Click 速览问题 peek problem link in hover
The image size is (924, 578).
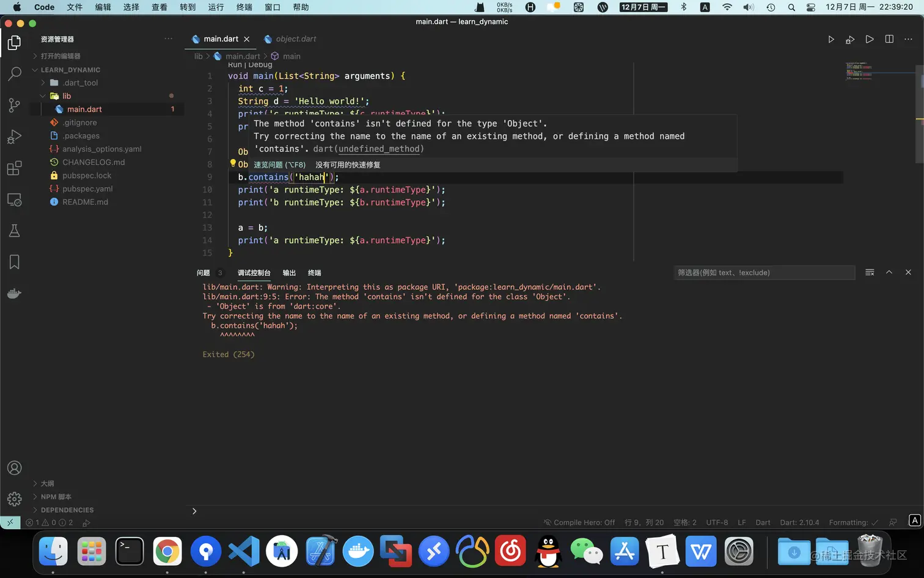[x=280, y=165]
